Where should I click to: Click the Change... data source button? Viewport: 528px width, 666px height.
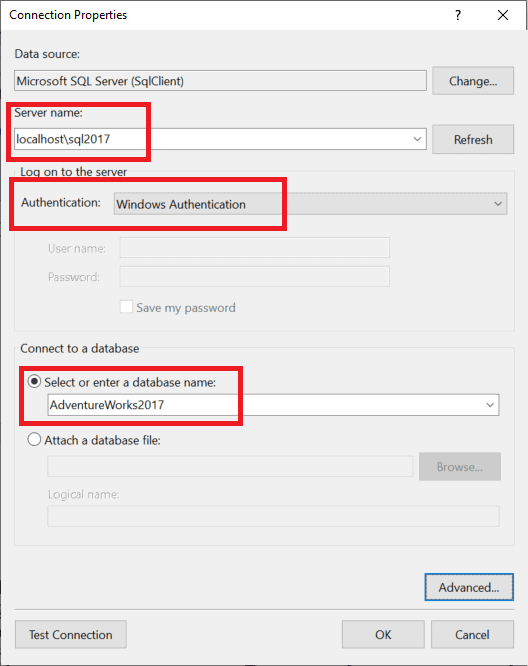pyautogui.click(x=473, y=81)
